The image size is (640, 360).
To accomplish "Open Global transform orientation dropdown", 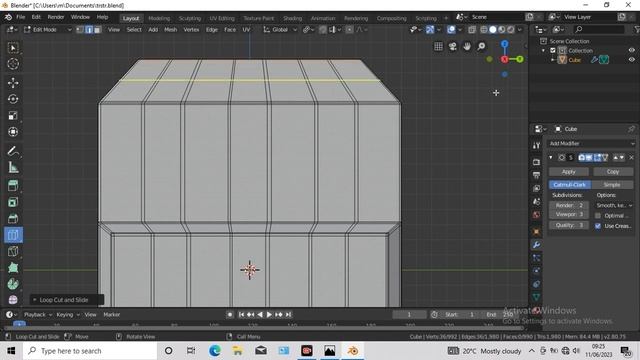I will pyautogui.click(x=280, y=29).
